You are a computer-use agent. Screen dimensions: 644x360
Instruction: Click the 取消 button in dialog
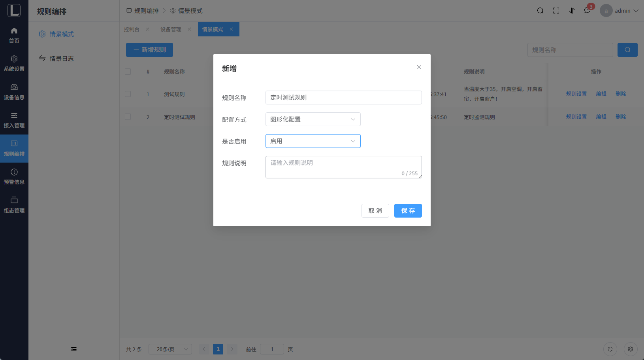click(x=375, y=211)
